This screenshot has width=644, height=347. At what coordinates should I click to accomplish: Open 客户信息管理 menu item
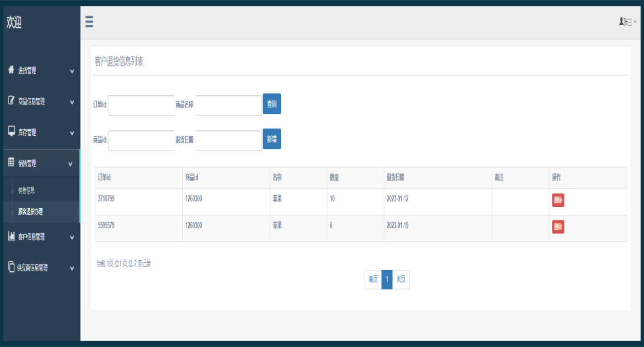pyautogui.click(x=41, y=237)
